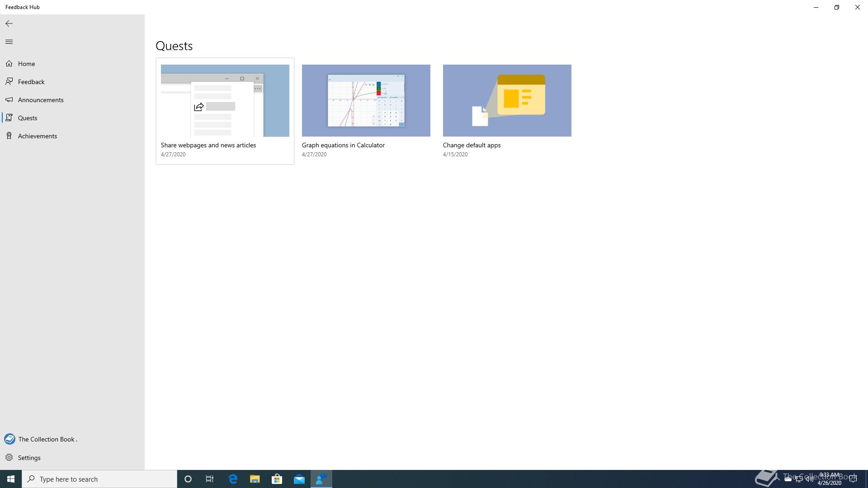Screen dimensions: 868x488
Task: Open Microsoft Store from the taskbar
Action: pyautogui.click(x=277, y=479)
